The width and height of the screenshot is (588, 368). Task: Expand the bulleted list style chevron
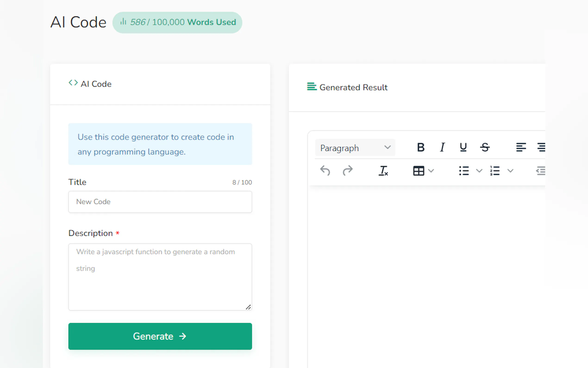479,171
